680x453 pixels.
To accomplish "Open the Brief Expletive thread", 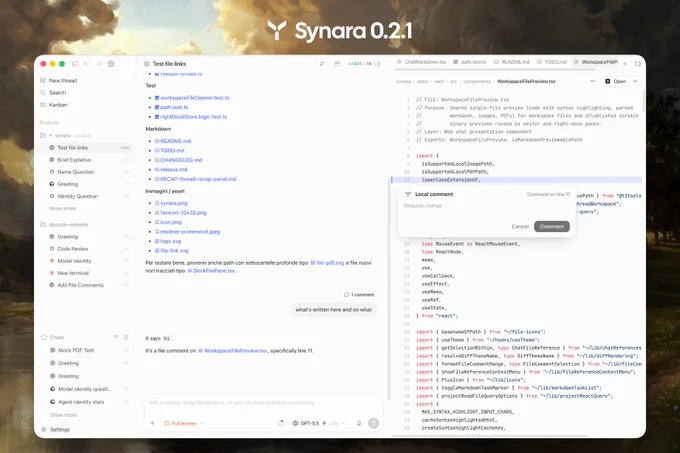I will pos(89,160).
